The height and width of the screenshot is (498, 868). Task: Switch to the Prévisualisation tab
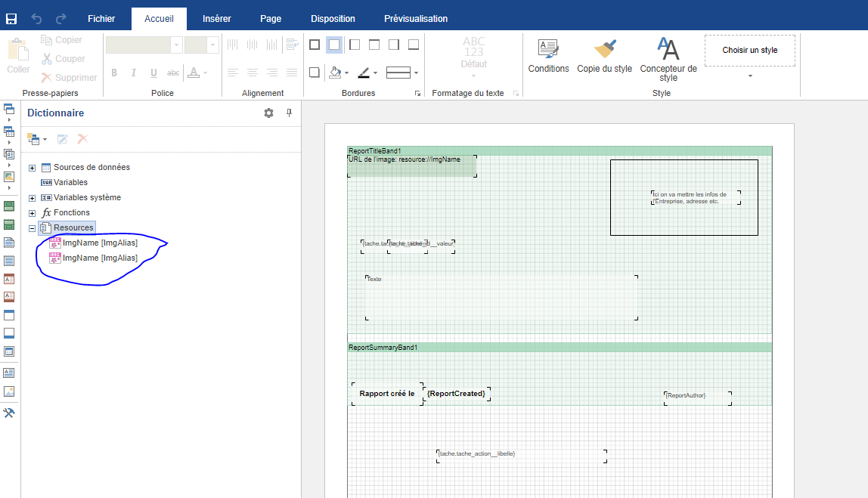(416, 19)
